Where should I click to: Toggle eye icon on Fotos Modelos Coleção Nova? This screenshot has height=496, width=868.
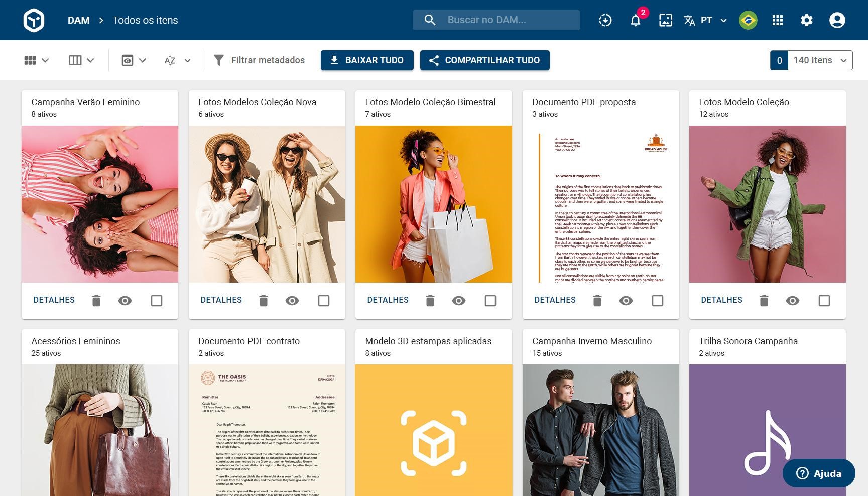[292, 301]
